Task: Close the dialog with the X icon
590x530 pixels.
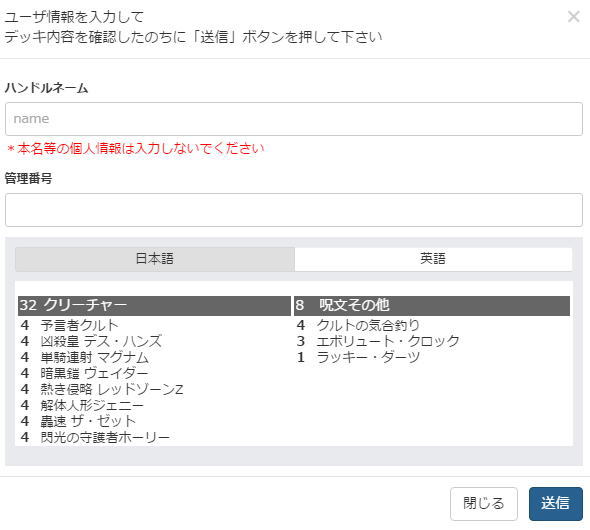Action: click(573, 17)
